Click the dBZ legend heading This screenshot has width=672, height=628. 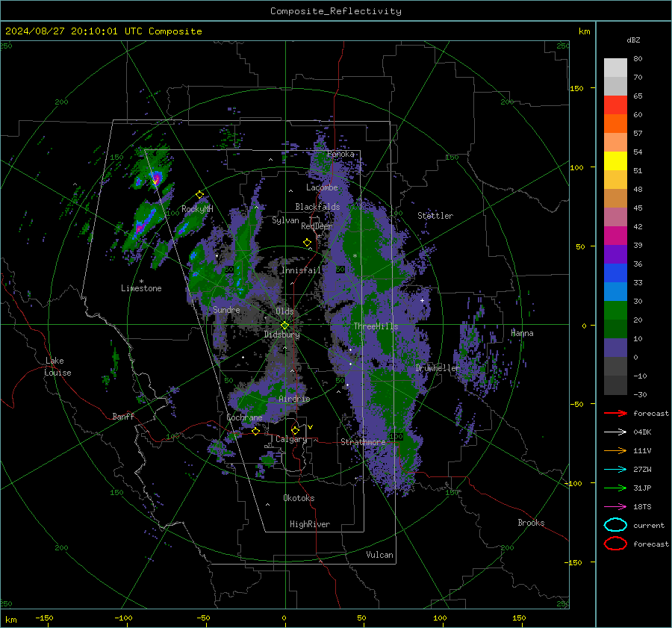pyautogui.click(x=633, y=40)
